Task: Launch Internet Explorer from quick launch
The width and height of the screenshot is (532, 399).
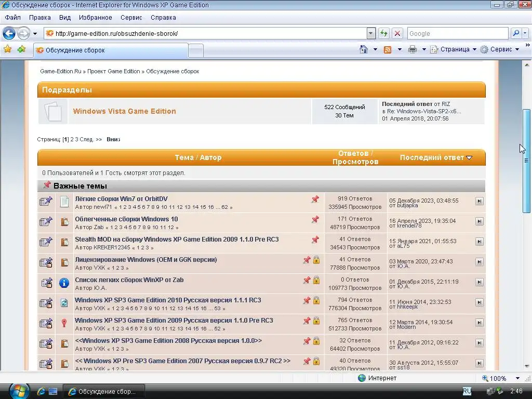Action: pyautogui.click(x=41, y=392)
